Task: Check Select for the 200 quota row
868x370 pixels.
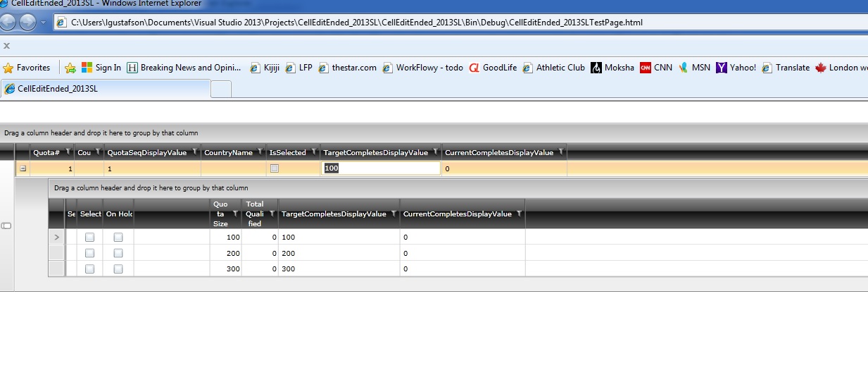Action: pyautogui.click(x=89, y=253)
